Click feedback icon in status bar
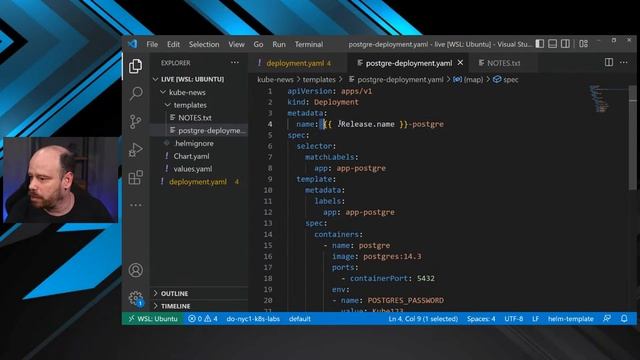 [607, 319]
